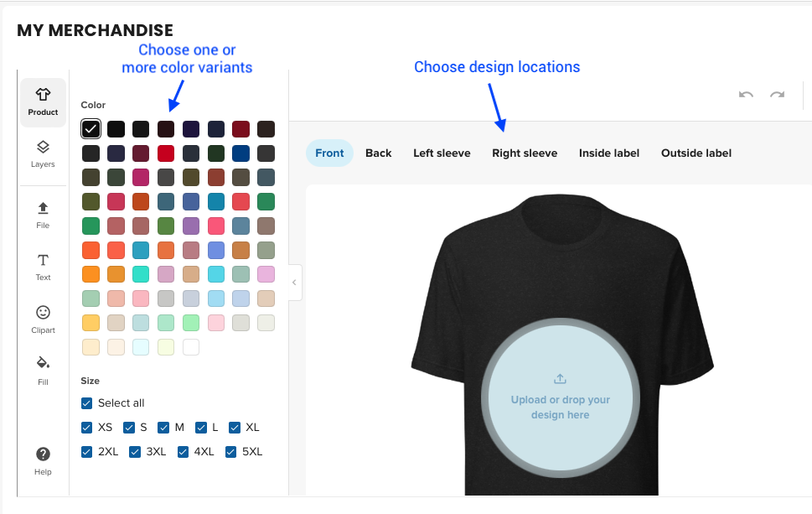Toggle the Select all sizes checkbox
The width and height of the screenshot is (812, 514).
87,403
